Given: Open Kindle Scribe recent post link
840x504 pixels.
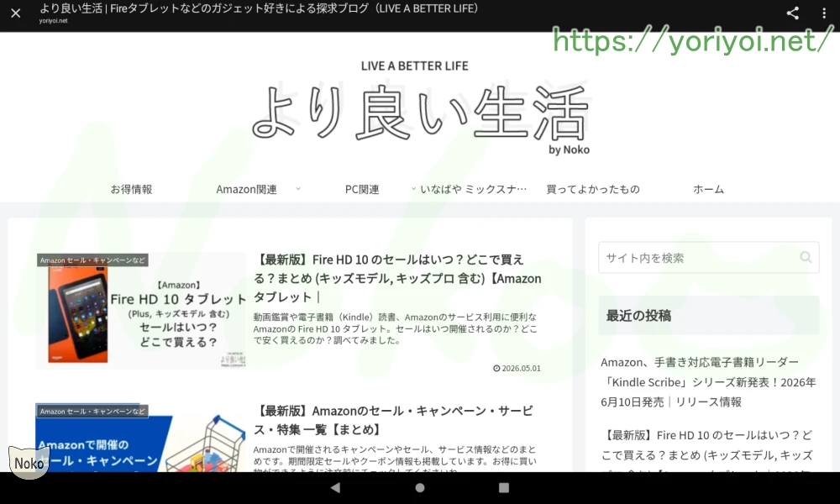Looking at the screenshot, I should tap(708, 382).
